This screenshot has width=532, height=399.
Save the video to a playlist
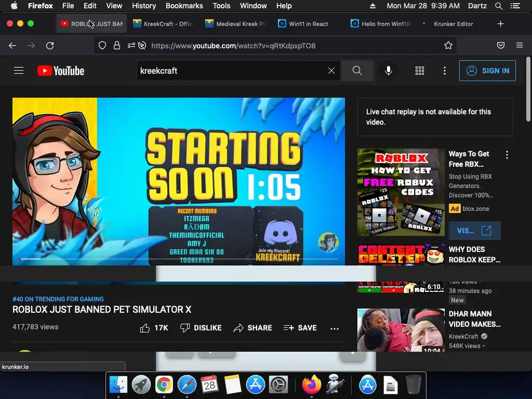click(x=300, y=328)
